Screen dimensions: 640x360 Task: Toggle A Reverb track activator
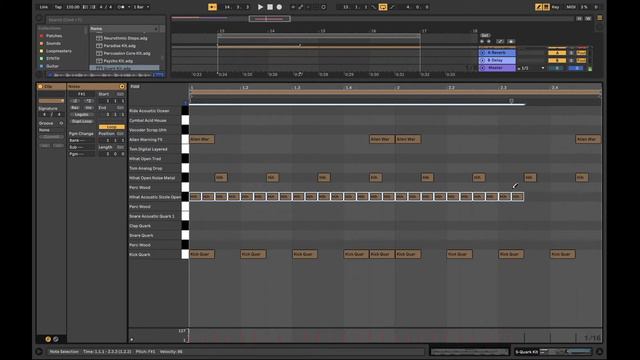(557, 53)
